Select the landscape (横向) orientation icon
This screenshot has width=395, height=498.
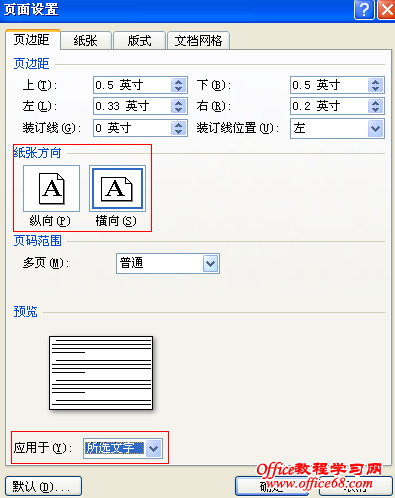(117, 188)
